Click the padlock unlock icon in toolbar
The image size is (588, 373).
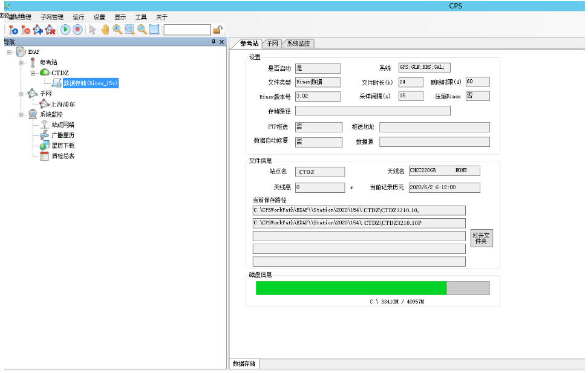218,30
